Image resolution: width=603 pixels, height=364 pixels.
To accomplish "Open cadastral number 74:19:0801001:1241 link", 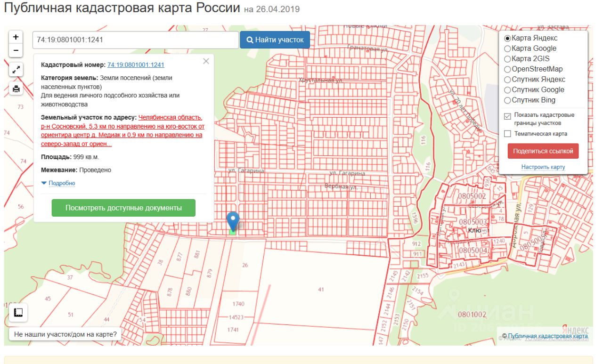I will (136, 65).
